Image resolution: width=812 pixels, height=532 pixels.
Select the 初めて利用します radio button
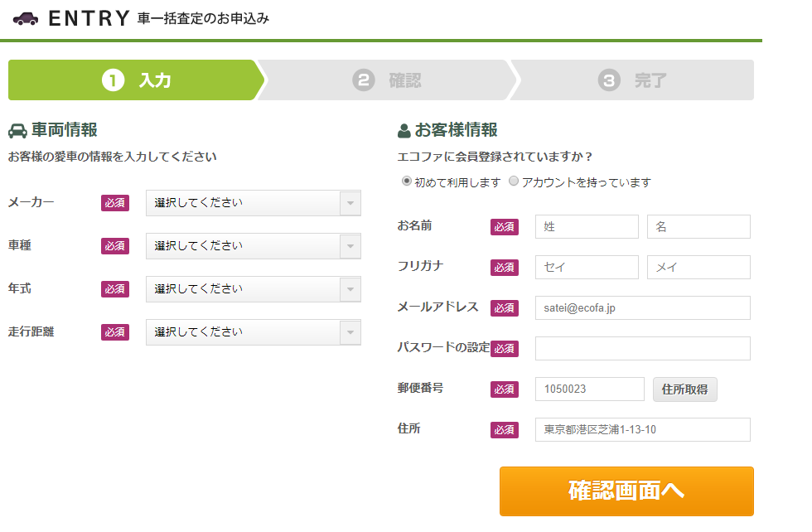(405, 181)
